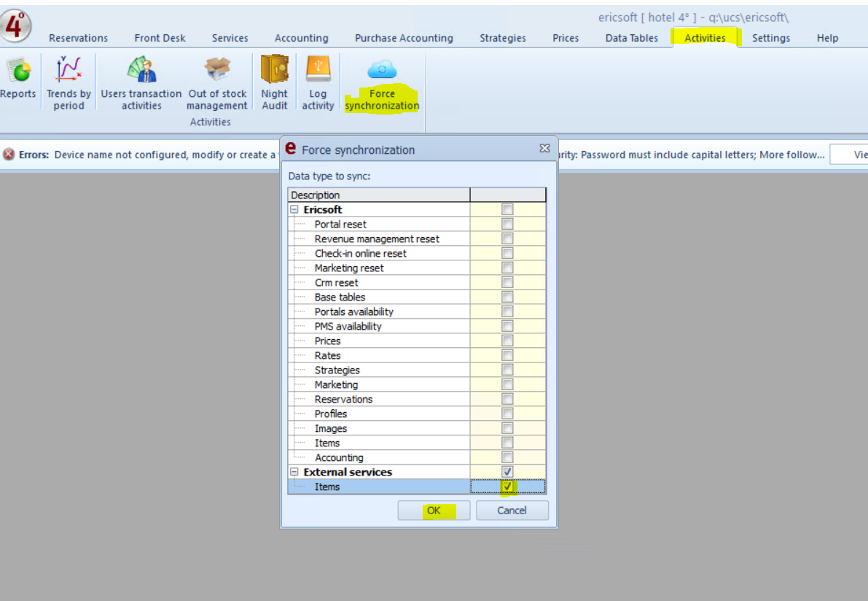Enable the Reservations sync checkbox
868x601 pixels.
[507, 399]
